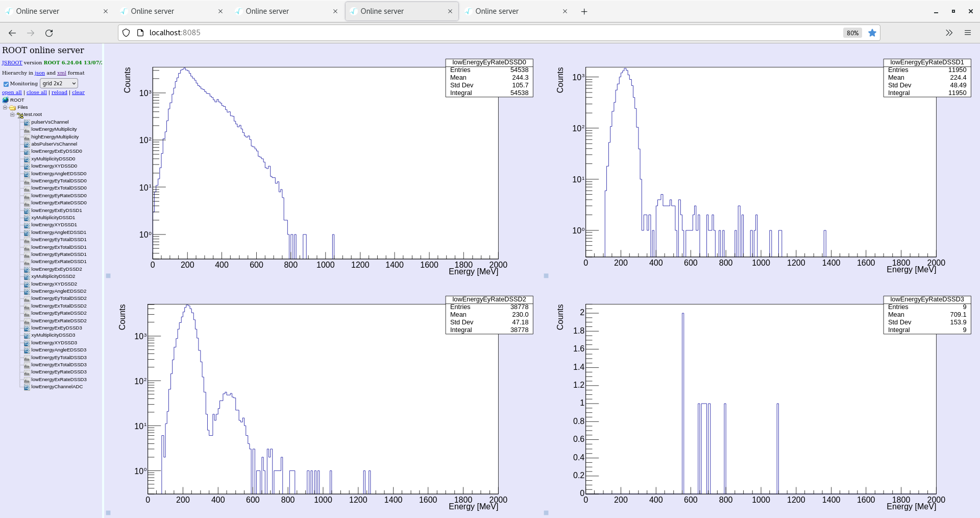Viewport: 980px width, 518px height.
Task: Click the 'clear' link
Action: tap(78, 92)
